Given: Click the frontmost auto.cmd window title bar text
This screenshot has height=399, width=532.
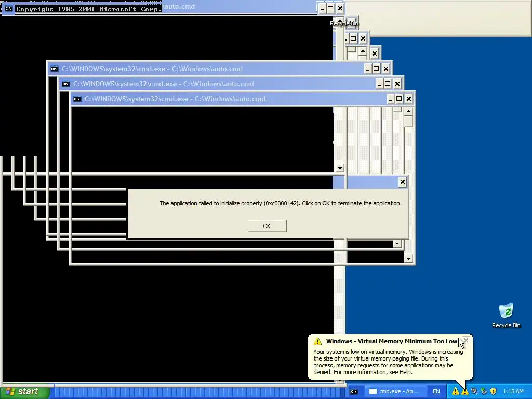Looking at the screenshot, I should pyautogui.click(x=175, y=99).
